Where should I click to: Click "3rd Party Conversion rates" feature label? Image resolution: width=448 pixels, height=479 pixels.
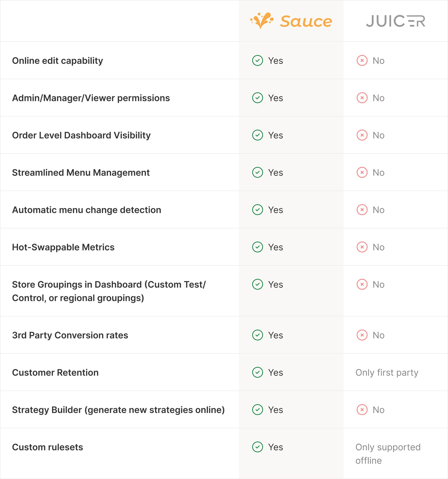70,335
